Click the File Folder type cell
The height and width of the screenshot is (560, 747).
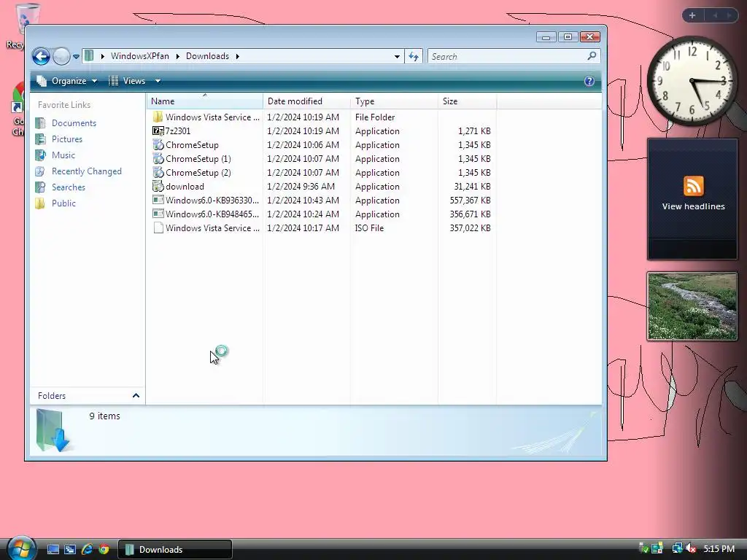point(375,117)
